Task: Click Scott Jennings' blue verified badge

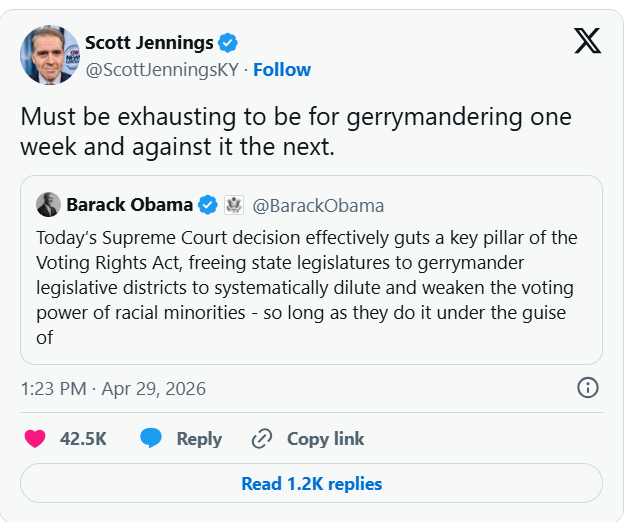Action: [x=228, y=43]
